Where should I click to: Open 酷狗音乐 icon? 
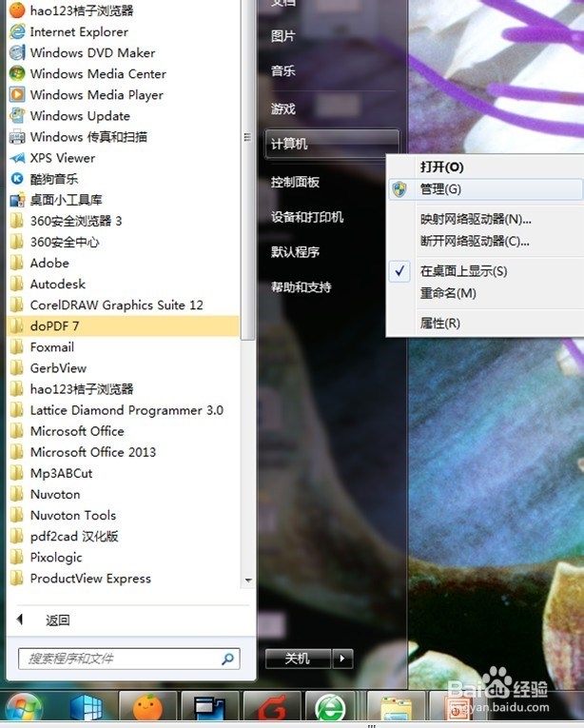[x=17, y=179]
